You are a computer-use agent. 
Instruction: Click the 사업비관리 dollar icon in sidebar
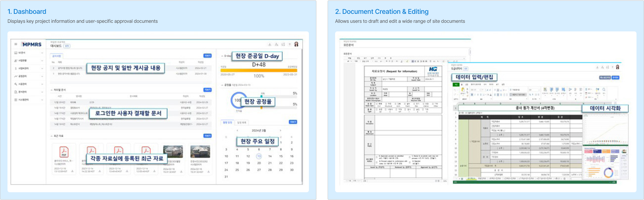(16, 68)
